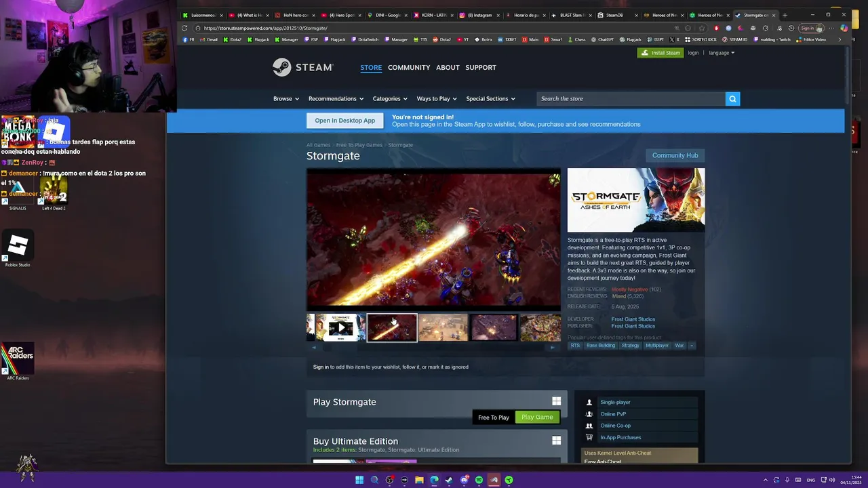Open Roblox Studio desktop shortcut
Image resolution: width=868 pixels, height=488 pixels.
[18, 249]
